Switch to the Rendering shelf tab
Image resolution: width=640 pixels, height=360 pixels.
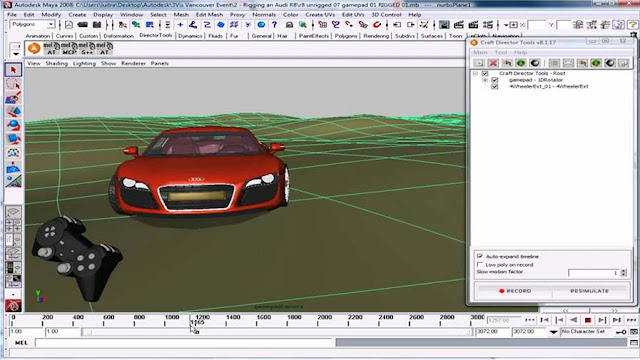[x=376, y=36]
